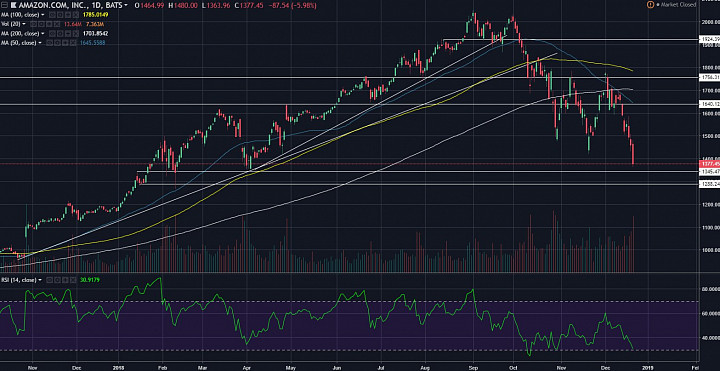Click the Jul label on the time axis

(x=381, y=367)
